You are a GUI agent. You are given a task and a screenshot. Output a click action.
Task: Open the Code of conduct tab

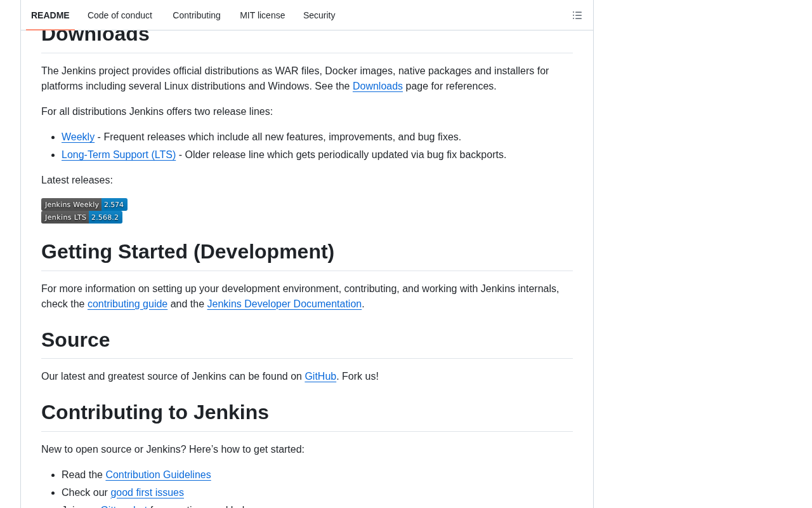click(120, 15)
